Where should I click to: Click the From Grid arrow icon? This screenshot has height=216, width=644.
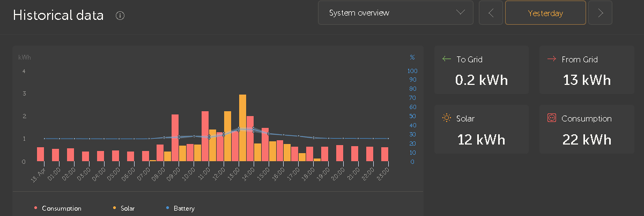551,60
